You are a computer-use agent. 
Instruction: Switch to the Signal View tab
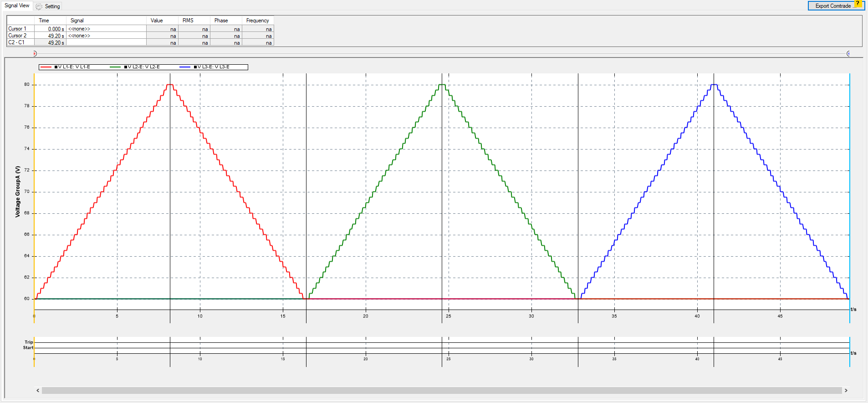pyautogui.click(x=17, y=5)
